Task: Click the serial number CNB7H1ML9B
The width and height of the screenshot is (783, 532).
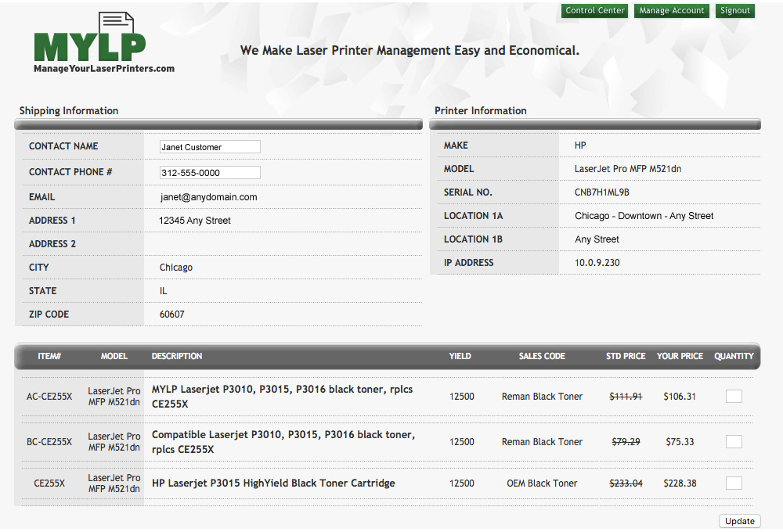Action: click(x=601, y=192)
